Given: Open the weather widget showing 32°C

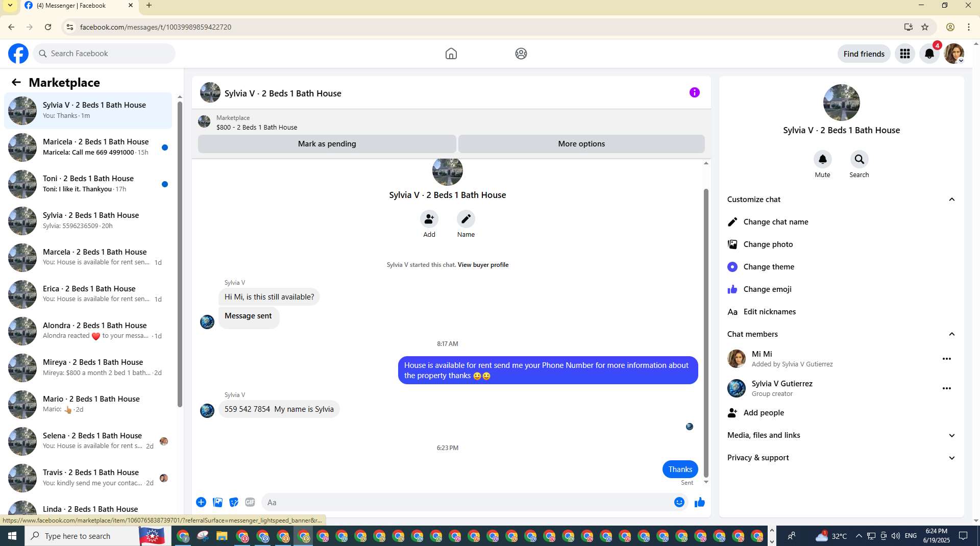Looking at the screenshot, I should [831, 536].
